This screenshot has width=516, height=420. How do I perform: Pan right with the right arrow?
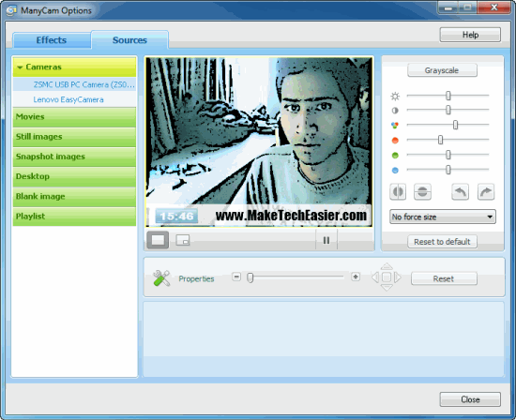[x=398, y=277]
